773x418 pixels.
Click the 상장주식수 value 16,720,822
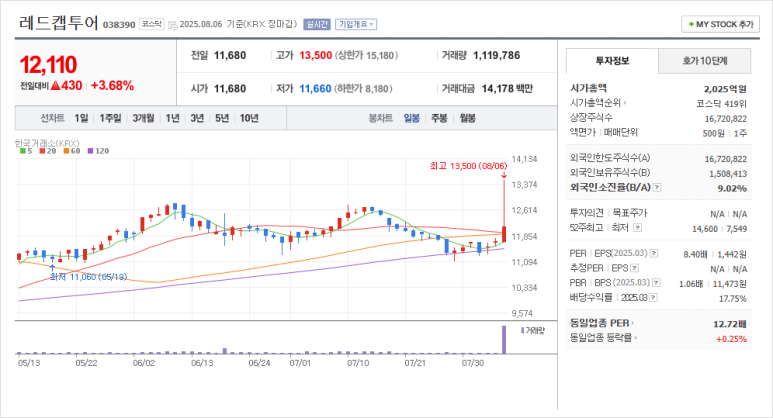[x=726, y=119]
